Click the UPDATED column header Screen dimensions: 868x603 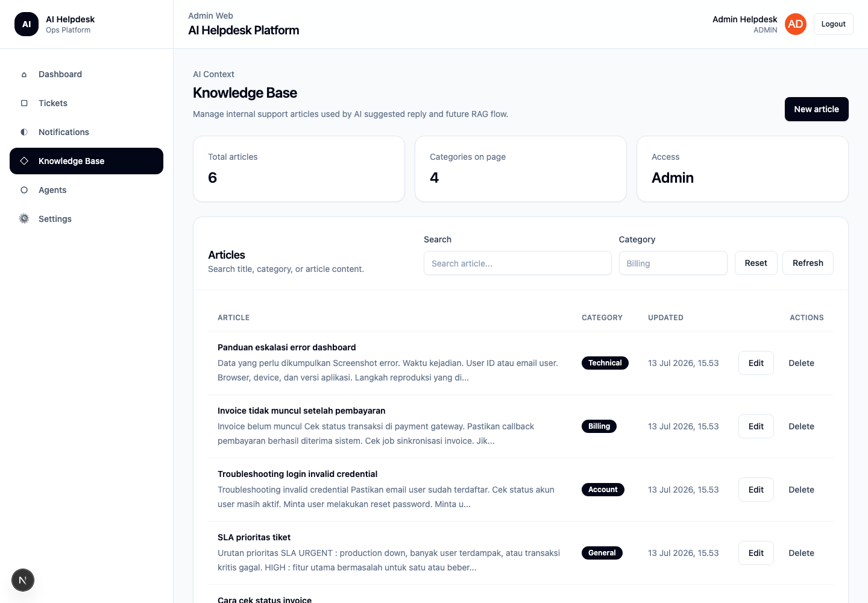tap(665, 318)
